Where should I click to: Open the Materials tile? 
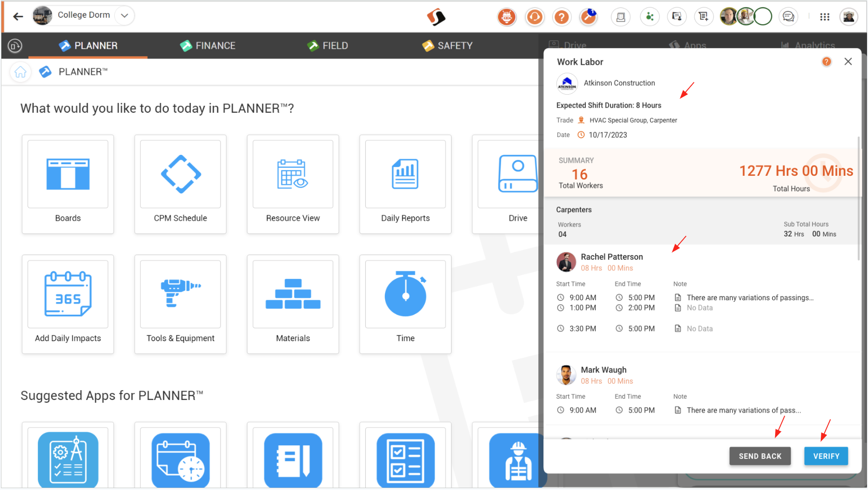[293, 304]
